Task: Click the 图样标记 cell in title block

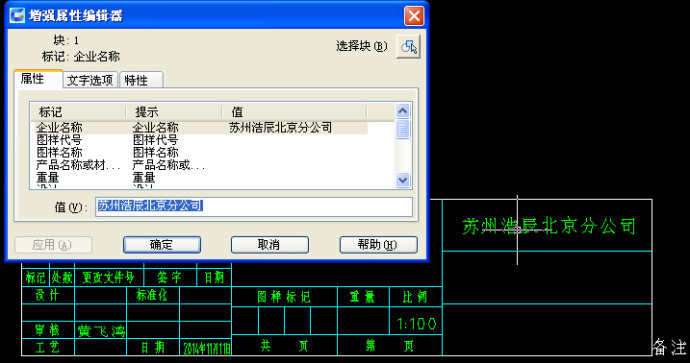Action: coord(284,297)
